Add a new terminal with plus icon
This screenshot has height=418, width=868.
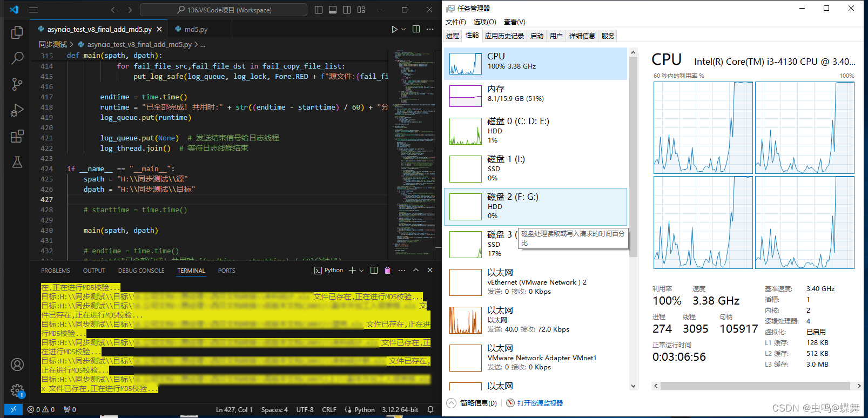352,270
